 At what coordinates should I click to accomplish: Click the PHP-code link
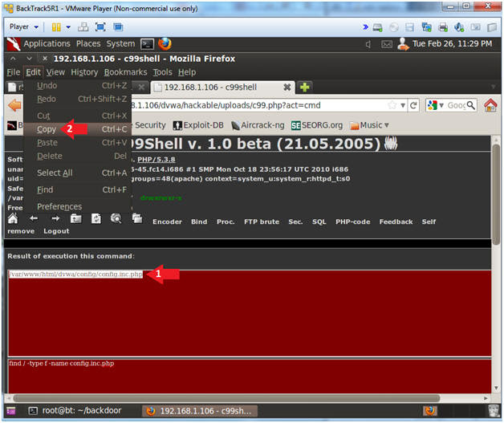[x=353, y=222]
